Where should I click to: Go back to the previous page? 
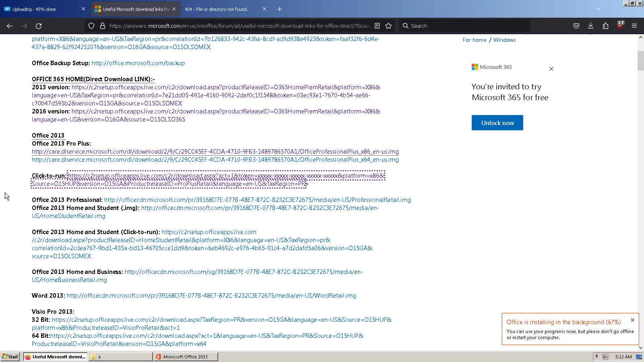tap(10, 26)
